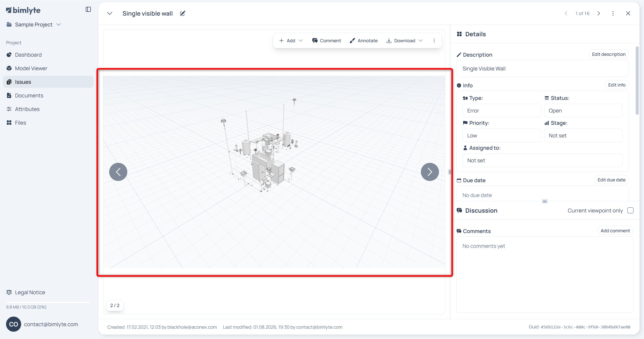This screenshot has height=339, width=644.
Task: Go to the next issue arrow
Action: (x=599, y=14)
